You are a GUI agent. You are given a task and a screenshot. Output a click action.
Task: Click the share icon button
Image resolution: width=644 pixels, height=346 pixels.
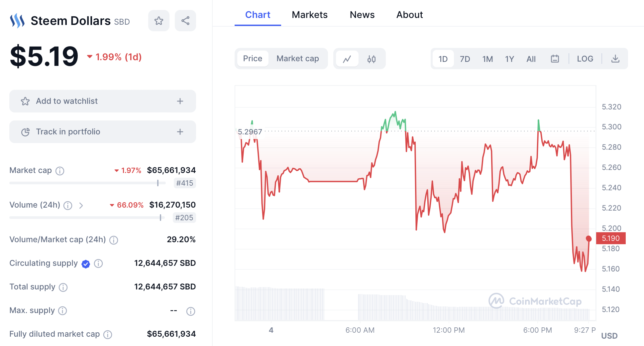tap(185, 21)
